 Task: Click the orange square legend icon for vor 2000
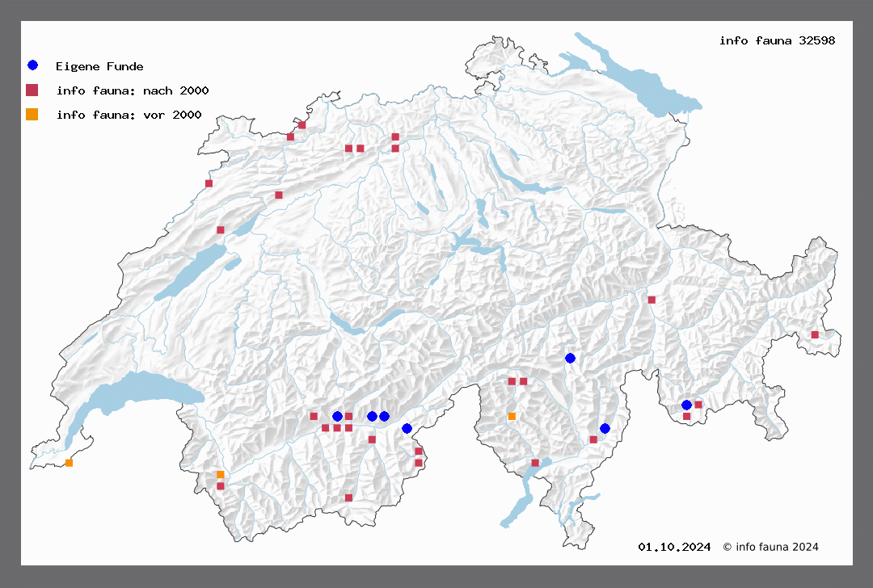pyautogui.click(x=32, y=115)
